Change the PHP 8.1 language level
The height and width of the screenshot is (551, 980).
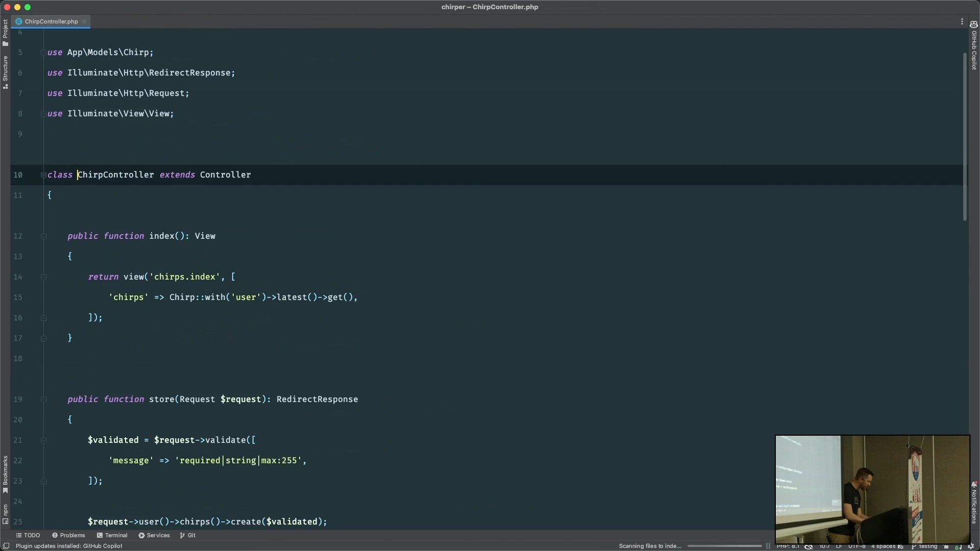pos(788,546)
